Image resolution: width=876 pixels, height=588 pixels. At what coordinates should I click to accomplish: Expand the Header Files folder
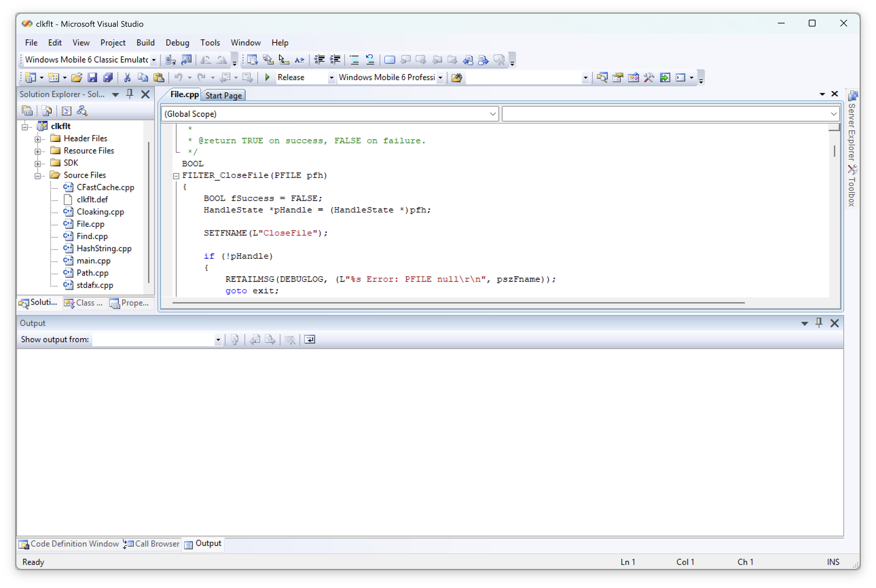38,139
